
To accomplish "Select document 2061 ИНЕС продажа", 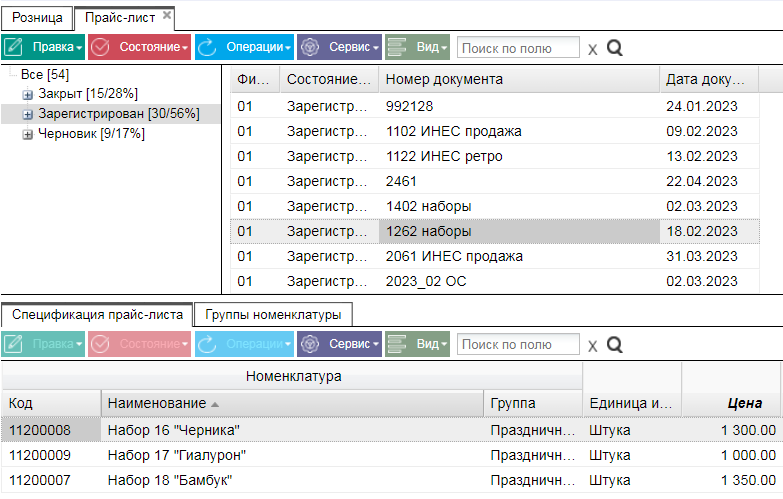I will [x=495, y=256].
